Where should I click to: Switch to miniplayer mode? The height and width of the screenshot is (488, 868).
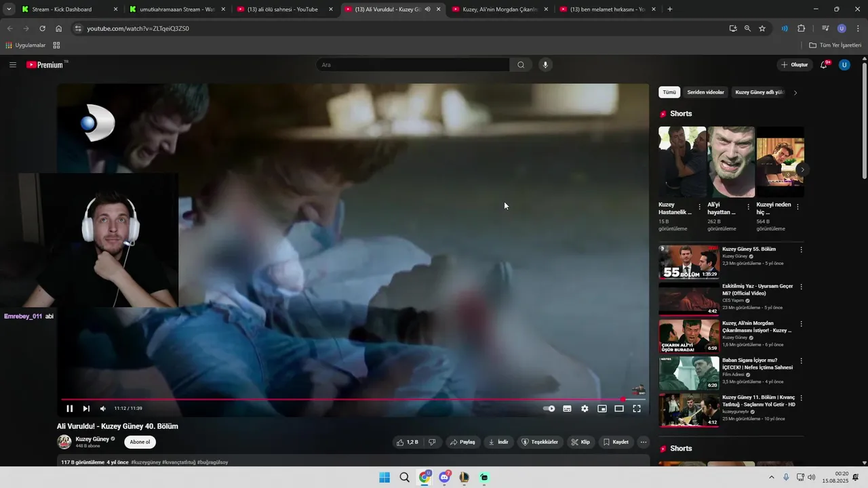point(601,409)
